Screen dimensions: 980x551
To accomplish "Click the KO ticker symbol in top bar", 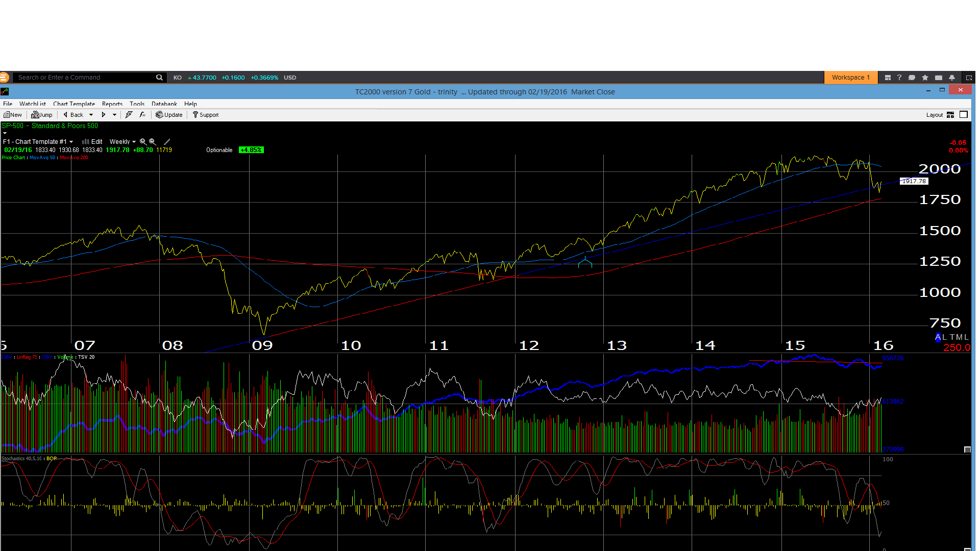I will coord(178,78).
